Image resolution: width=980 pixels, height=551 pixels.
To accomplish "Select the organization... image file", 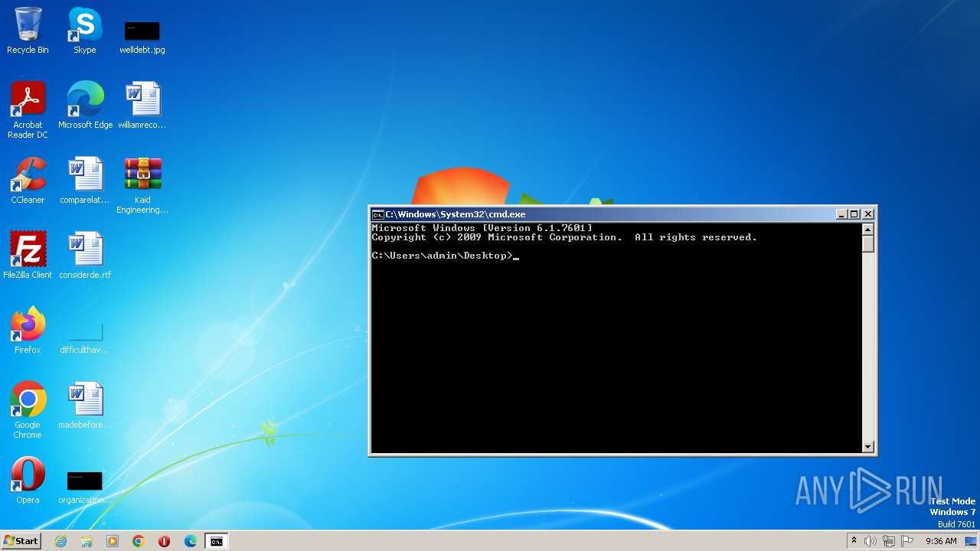I will tap(85, 487).
